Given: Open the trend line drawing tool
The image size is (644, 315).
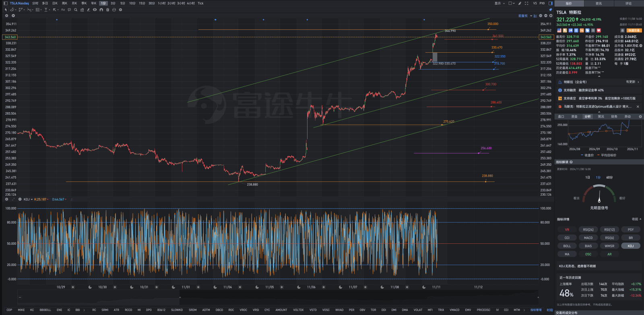Looking at the screenshot, I should click(12, 10).
